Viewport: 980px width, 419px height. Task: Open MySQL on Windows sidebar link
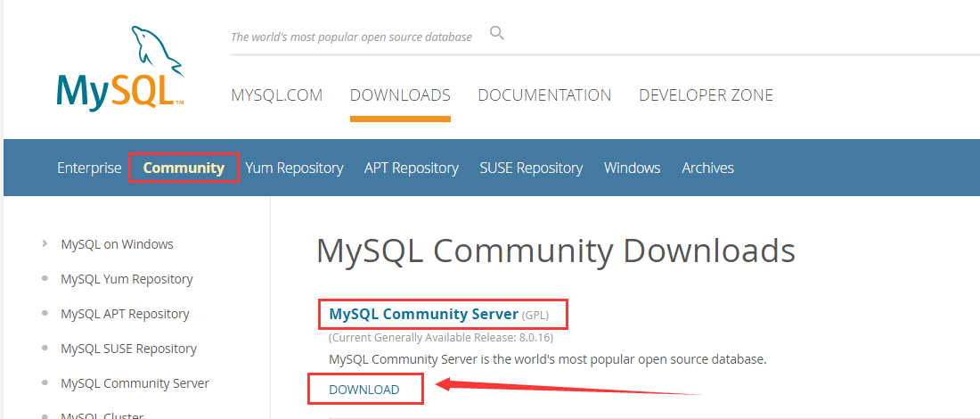(118, 244)
